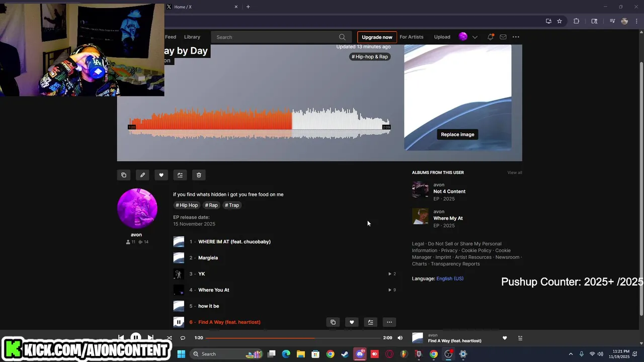Add Find A Way row to queue
The height and width of the screenshot is (362, 644).
[370, 322]
